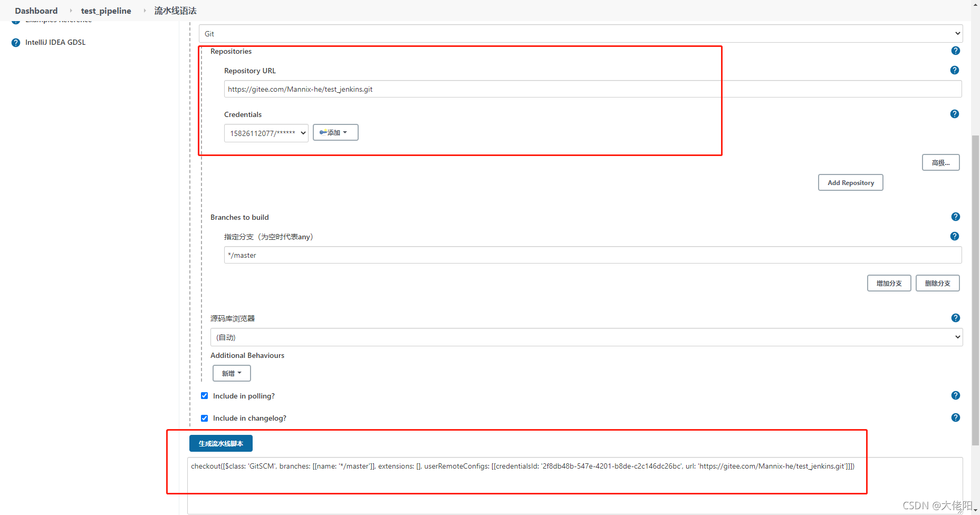980x515 pixels.
Task: Go to 流水线语法 breadcrumb
Action: point(176,11)
